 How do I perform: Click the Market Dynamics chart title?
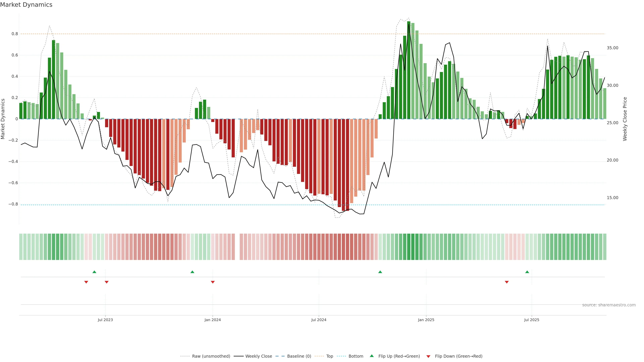point(26,5)
